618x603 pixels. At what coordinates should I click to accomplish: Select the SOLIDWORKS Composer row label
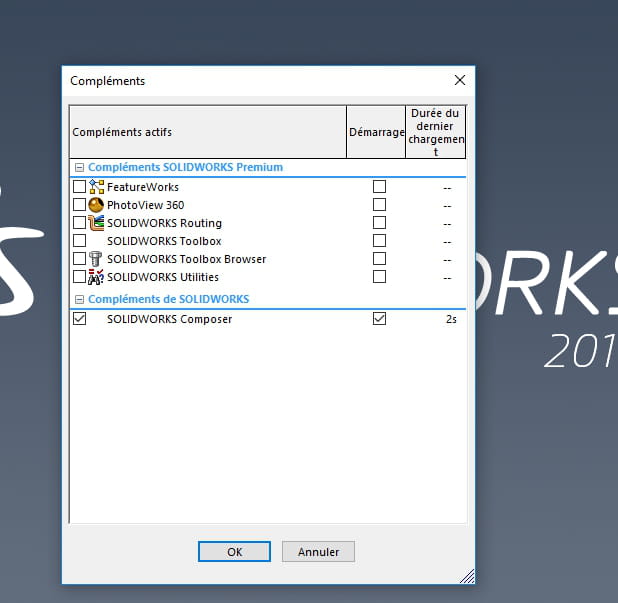pos(169,319)
